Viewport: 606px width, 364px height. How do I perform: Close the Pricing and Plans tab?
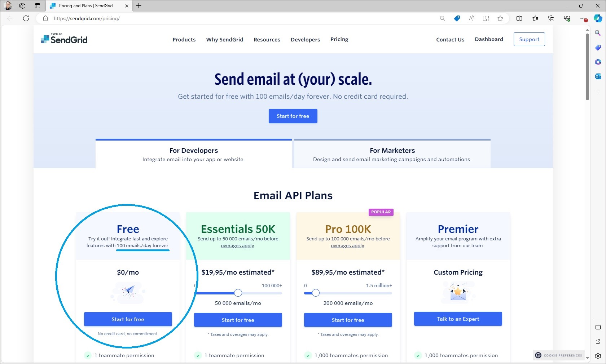(127, 6)
